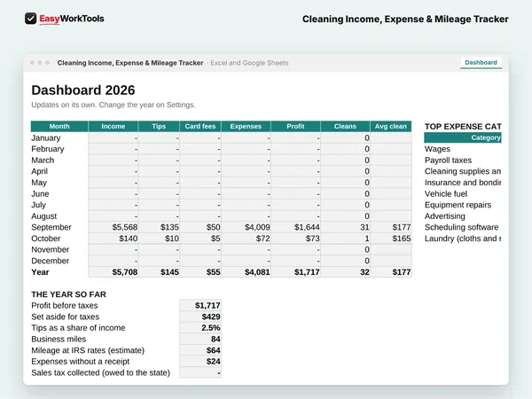Image resolution: width=532 pixels, height=399 pixels.
Task: Select the February row label
Action: [48, 149]
